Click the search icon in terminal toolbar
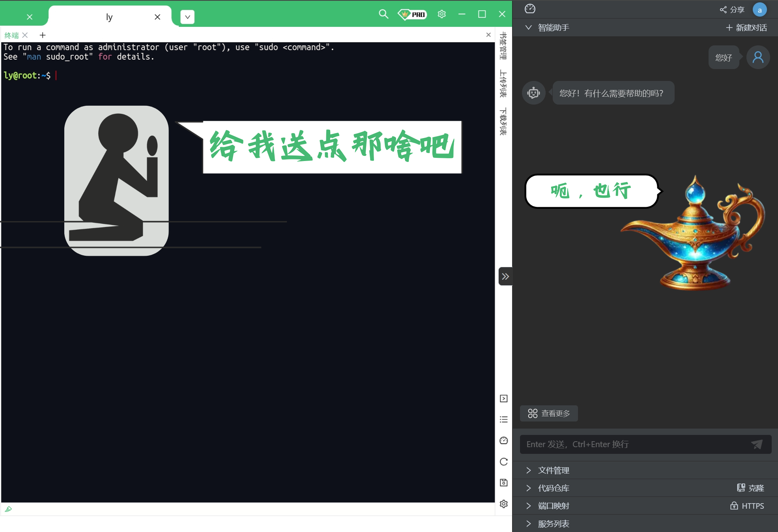778x532 pixels. (x=383, y=14)
